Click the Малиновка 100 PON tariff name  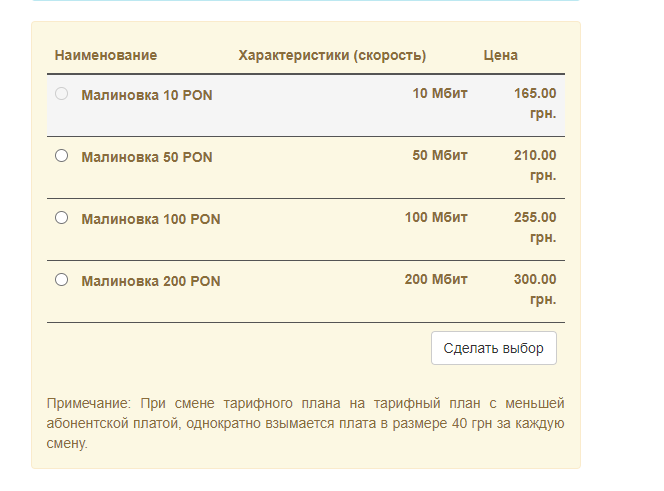tap(150, 219)
